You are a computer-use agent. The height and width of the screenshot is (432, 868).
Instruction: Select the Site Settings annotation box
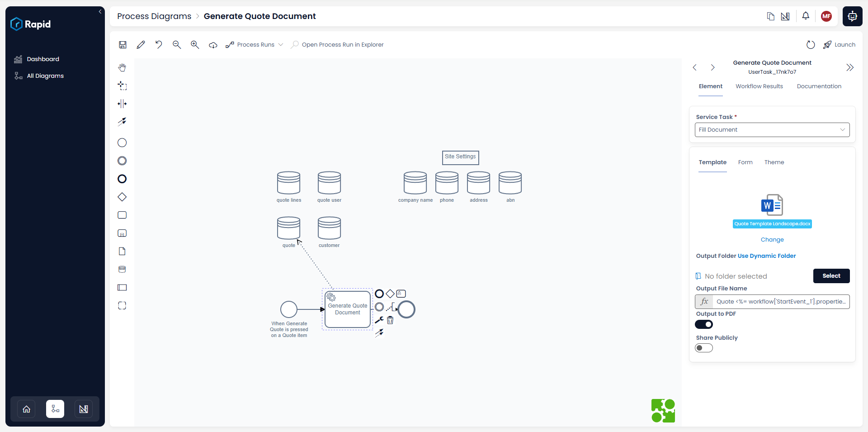point(460,157)
